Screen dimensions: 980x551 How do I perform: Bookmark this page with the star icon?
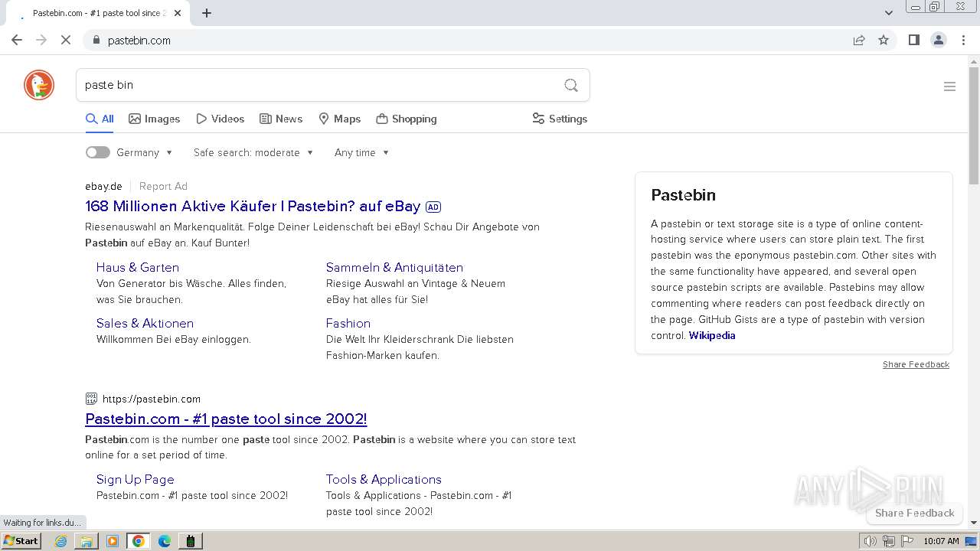(x=884, y=40)
